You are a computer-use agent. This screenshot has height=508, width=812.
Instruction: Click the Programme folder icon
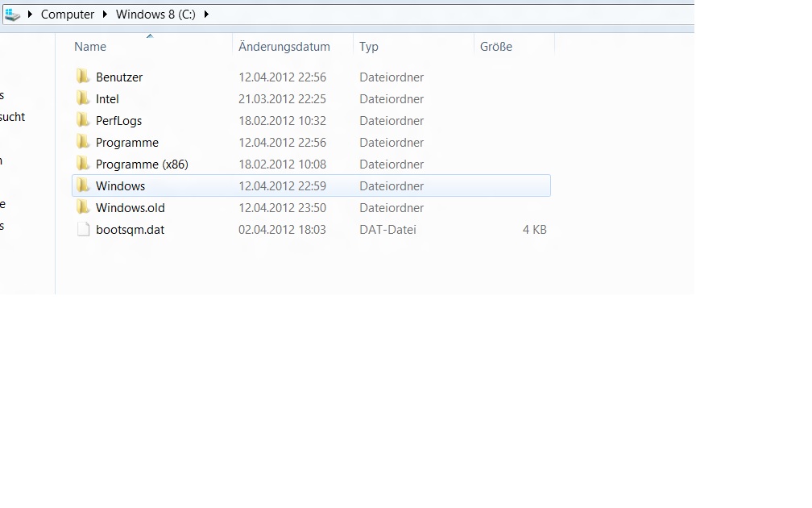click(x=83, y=142)
